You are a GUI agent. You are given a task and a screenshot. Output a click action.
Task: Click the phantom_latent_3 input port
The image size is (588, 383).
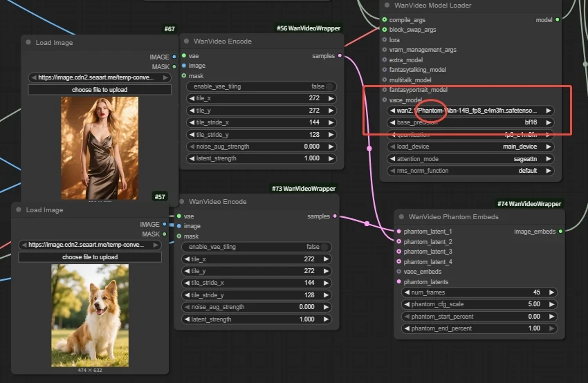[398, 252]
